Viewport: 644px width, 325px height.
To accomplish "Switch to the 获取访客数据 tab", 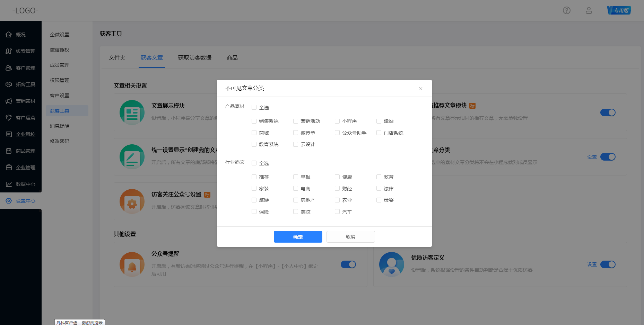I will click(x=194, y=58).
